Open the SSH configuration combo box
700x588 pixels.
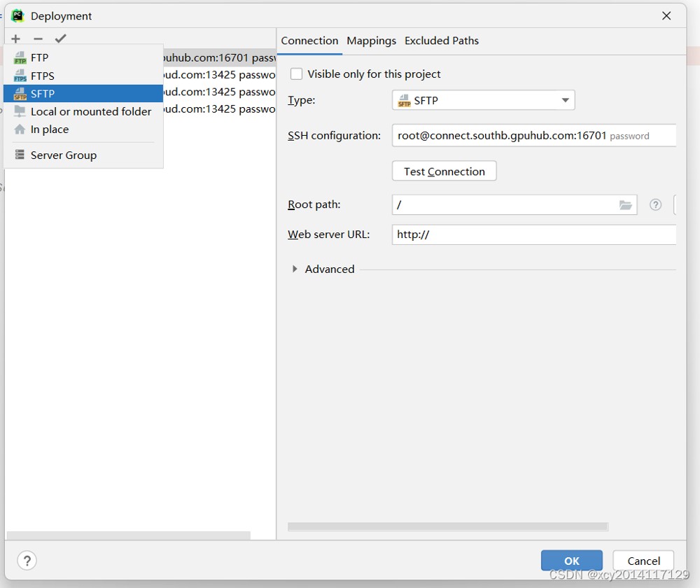click(534, 135)
